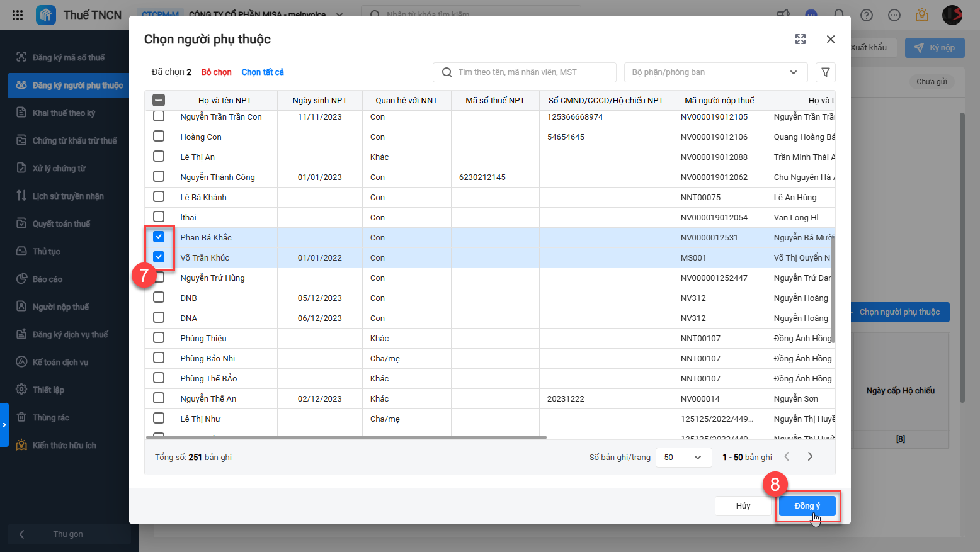Image resolution: width=980 pixels, height=552 pixels.
Task: Click the Thùng rác trash icon
Action: pos(21,417)
